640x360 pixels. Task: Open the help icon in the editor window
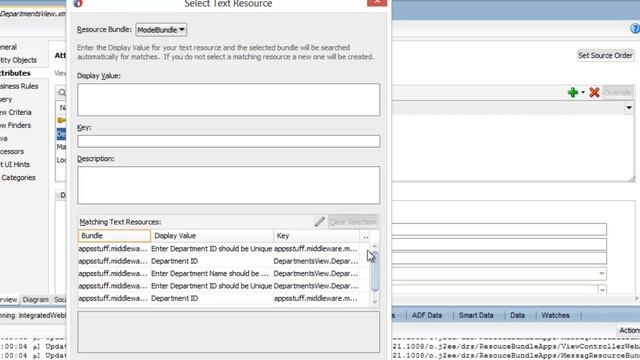(635, 29)
